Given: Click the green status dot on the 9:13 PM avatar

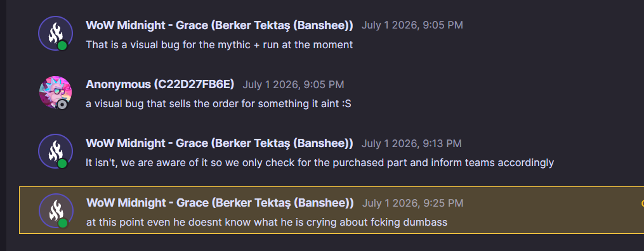Looking at the screenshot, I should coord(62,164).
